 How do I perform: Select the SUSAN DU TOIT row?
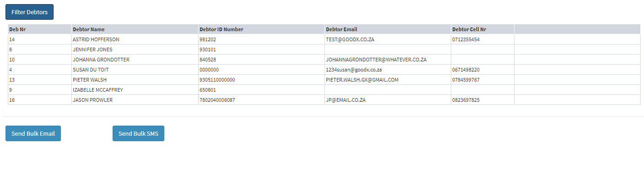tap(91, 70)
